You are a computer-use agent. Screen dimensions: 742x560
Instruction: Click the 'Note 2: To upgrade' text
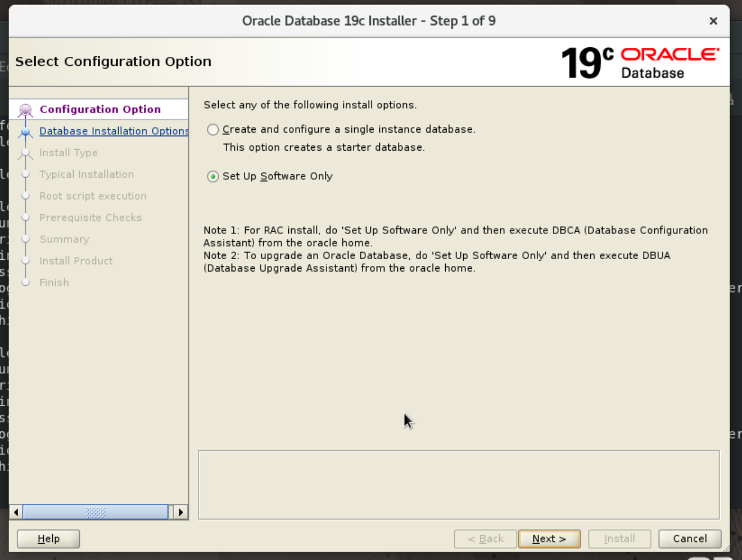pos(437,261)
